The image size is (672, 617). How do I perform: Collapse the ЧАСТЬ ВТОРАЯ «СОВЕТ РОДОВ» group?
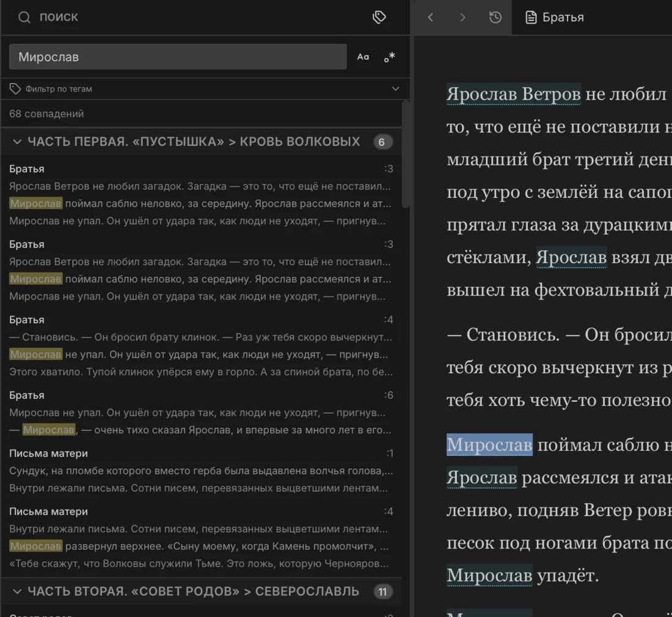(x=17, y=591)
